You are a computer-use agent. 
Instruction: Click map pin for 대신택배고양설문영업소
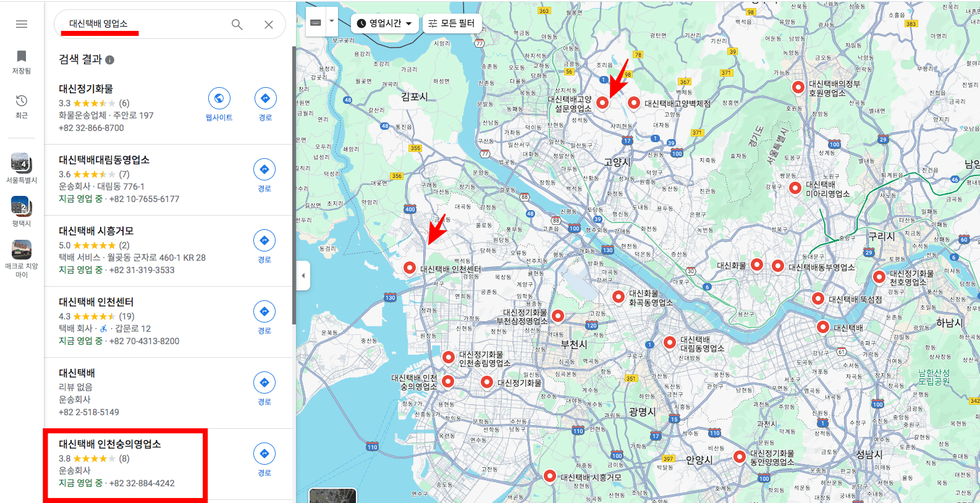point(602,103)
